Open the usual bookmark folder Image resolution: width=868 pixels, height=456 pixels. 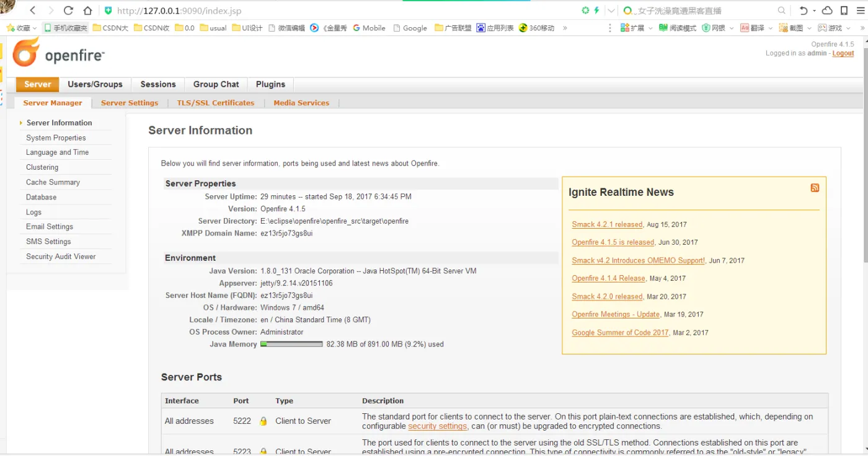[x=213, y=28]
